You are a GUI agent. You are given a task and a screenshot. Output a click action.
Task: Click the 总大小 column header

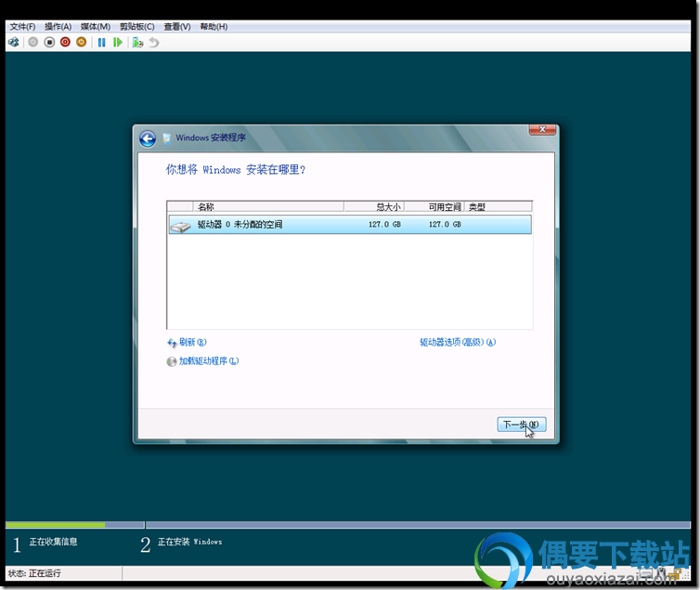coord(374,206)
